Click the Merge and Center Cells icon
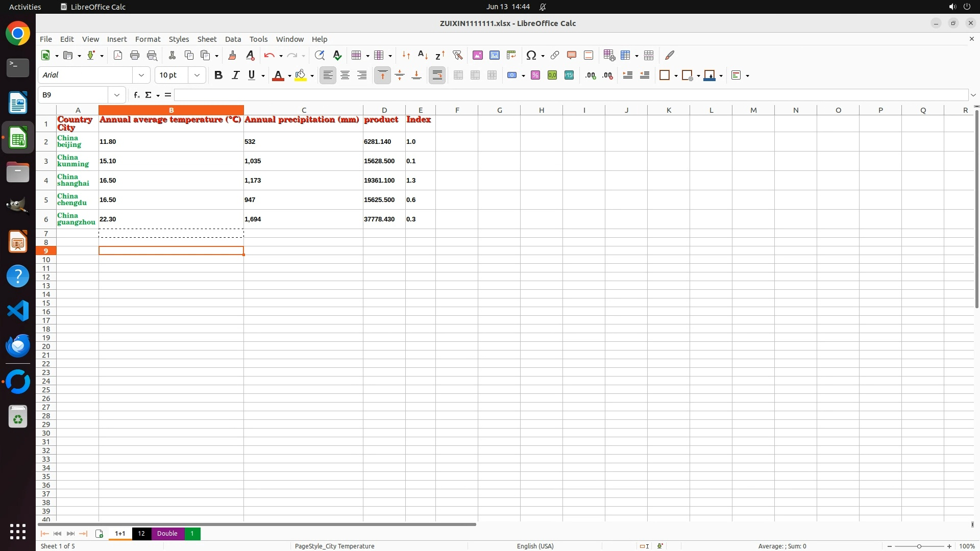Viewport: 980px width, 551px height. (x=458, y=76)
